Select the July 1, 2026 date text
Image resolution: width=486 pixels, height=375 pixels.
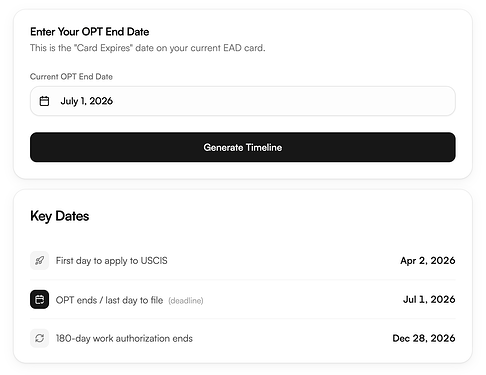pyautogui.click(x=87, y=101)
